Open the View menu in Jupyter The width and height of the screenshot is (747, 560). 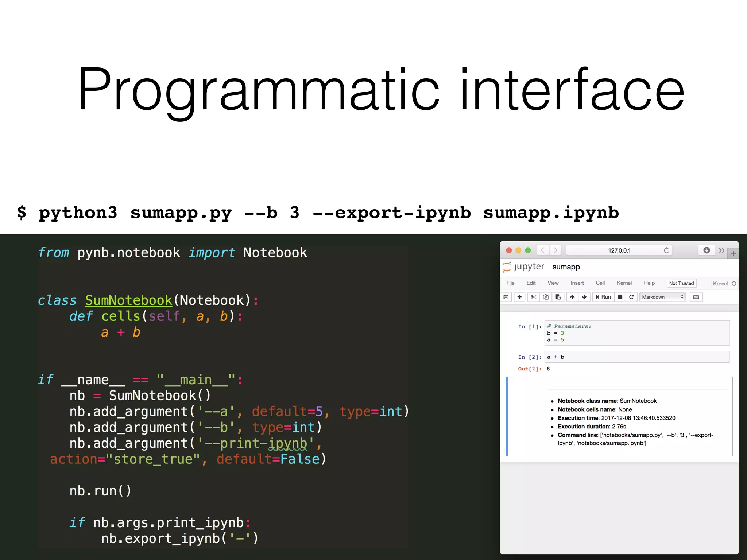[553, 283]
